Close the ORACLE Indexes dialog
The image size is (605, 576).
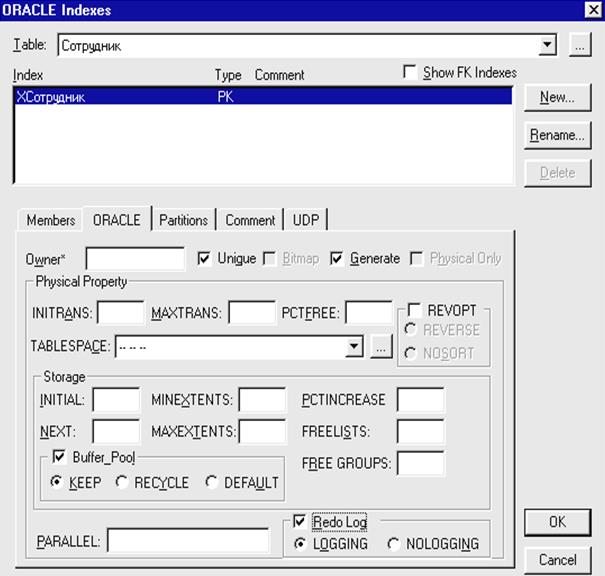pos(593,10)
